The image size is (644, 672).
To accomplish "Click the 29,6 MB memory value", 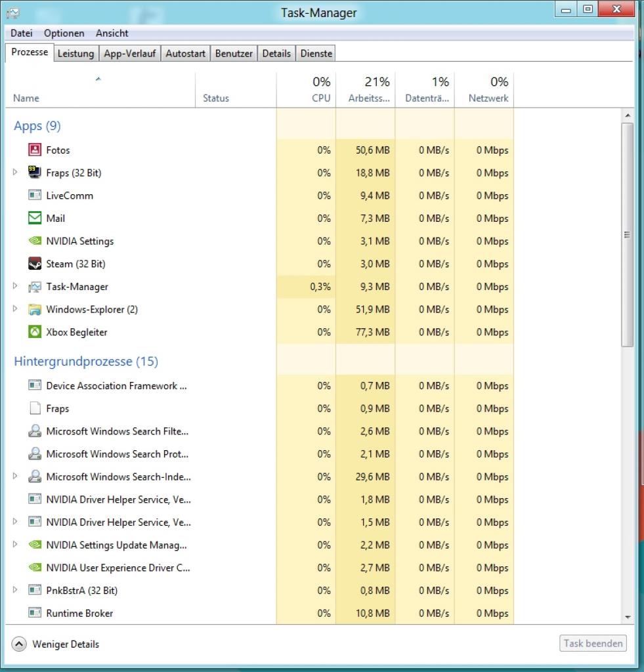I will pos(373,476).
